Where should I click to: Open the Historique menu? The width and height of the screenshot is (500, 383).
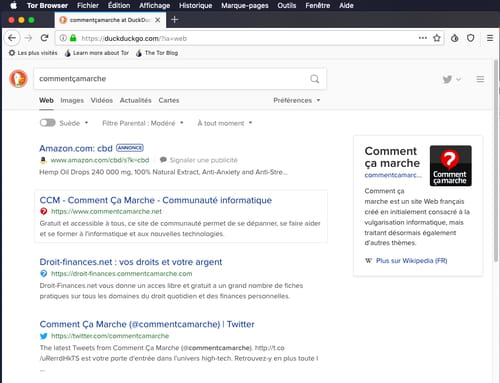195,5
